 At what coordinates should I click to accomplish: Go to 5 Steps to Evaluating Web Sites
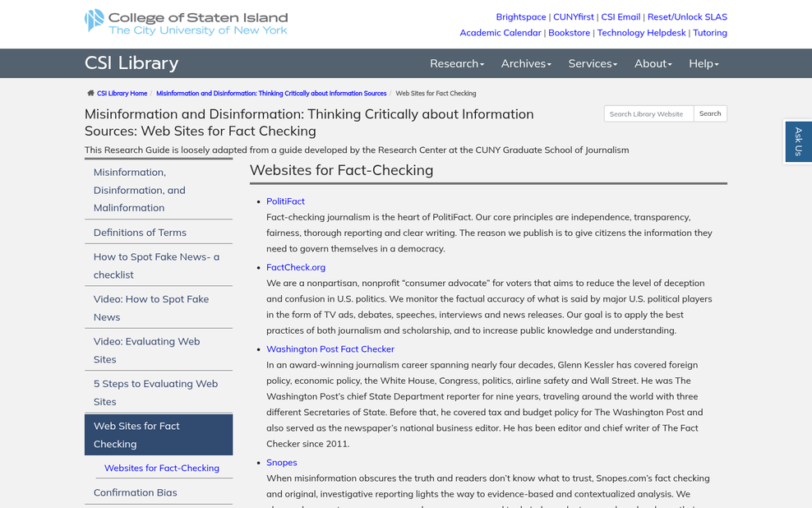click(159, 393)
